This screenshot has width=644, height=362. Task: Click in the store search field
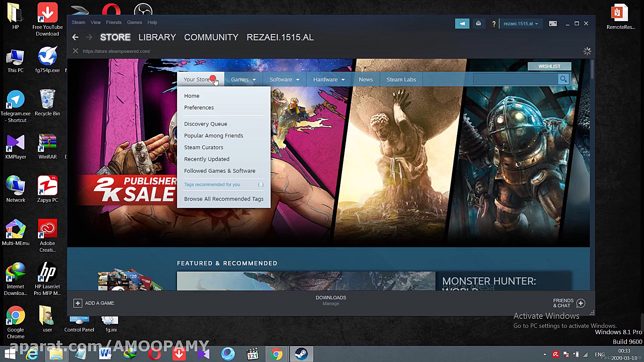tap(515, 79)
